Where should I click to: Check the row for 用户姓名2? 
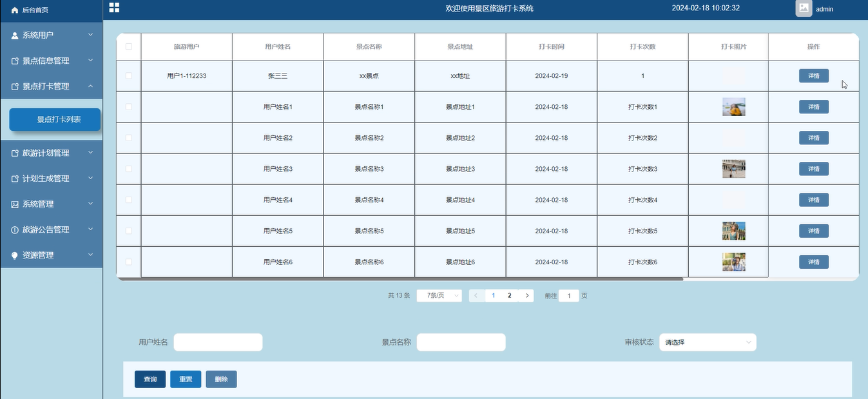(129, 137)
